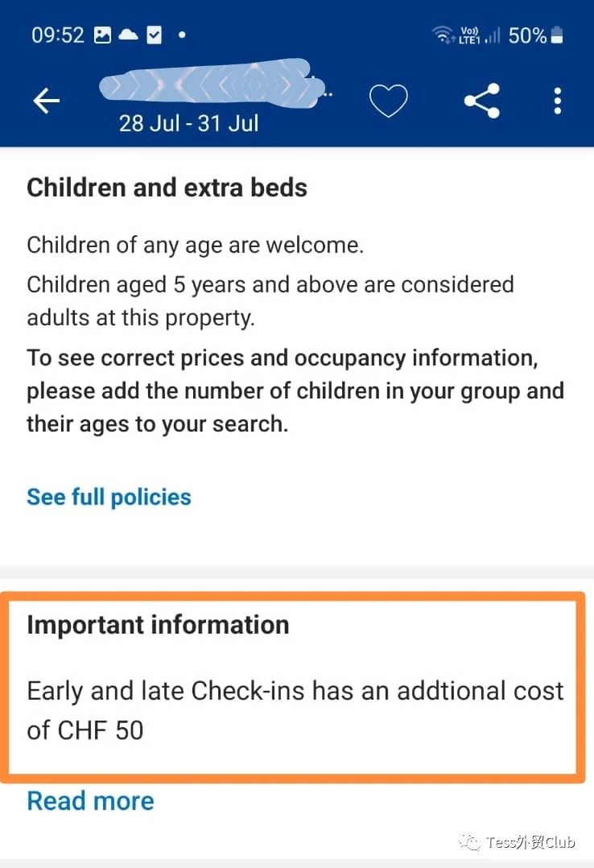Tap the 50% battery percentage
Viewport: 594px width, 868px height.
click(527, 35)
